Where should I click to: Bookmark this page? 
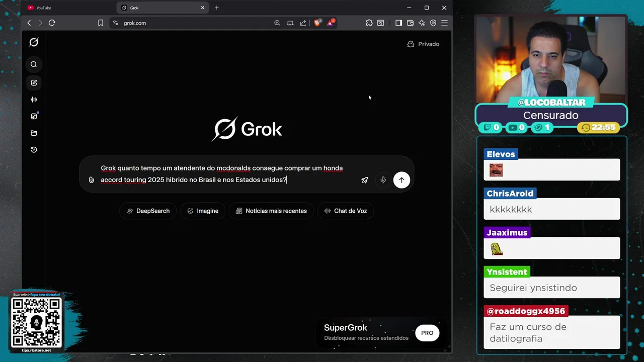[x=101, y=23]
